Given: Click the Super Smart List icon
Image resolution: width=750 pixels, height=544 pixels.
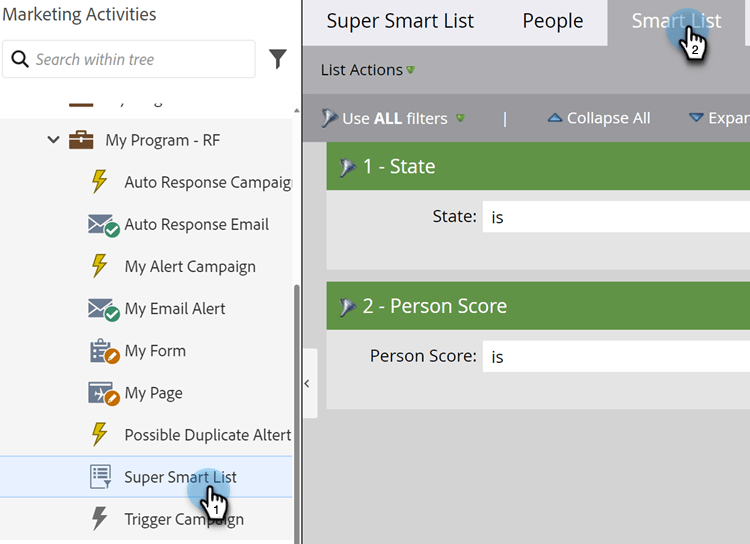Looking at the screenshot, I should click(x=101, y=477).
